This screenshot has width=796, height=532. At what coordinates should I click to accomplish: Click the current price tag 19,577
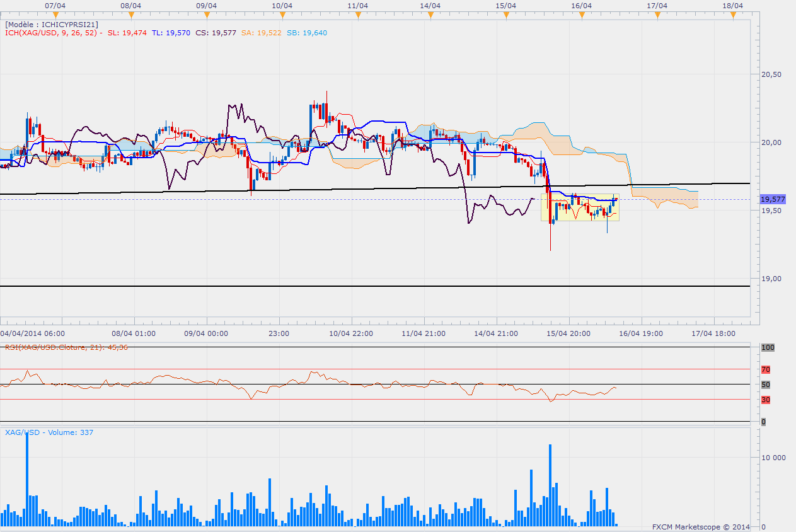[x=773, y=199]
